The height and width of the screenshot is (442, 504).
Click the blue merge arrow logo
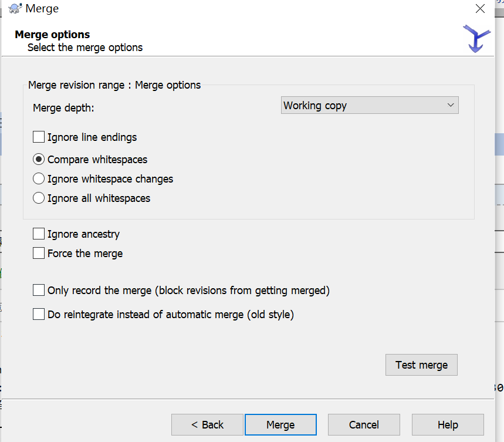pyautogui.click(x=476, y=38)
